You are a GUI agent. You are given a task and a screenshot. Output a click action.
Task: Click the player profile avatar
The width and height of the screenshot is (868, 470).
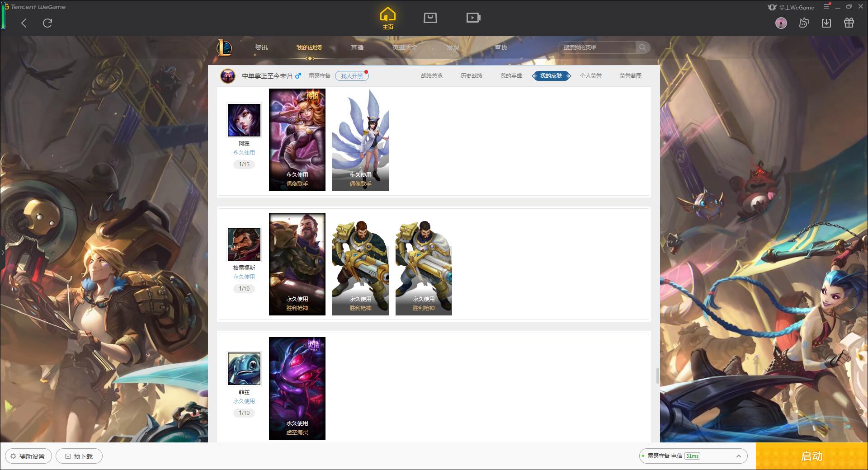(227, 76)
